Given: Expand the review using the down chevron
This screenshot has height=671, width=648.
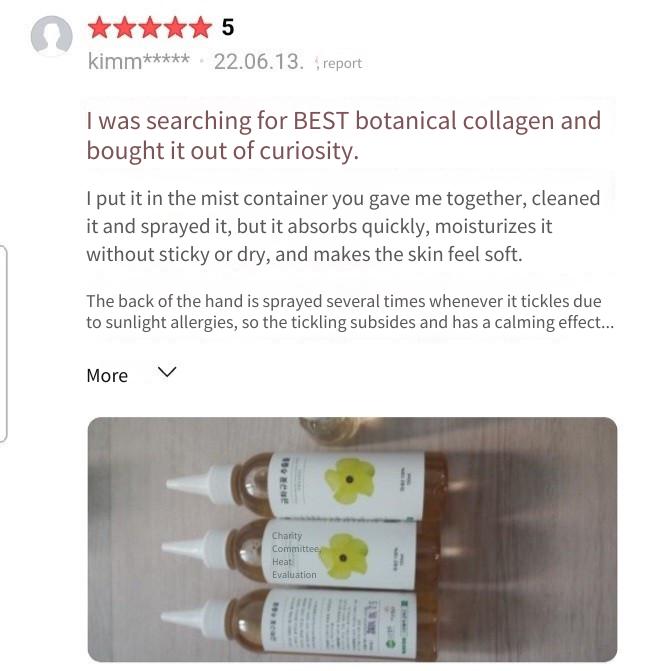Looking at the screenshot, I should click(x=167, y=371).
